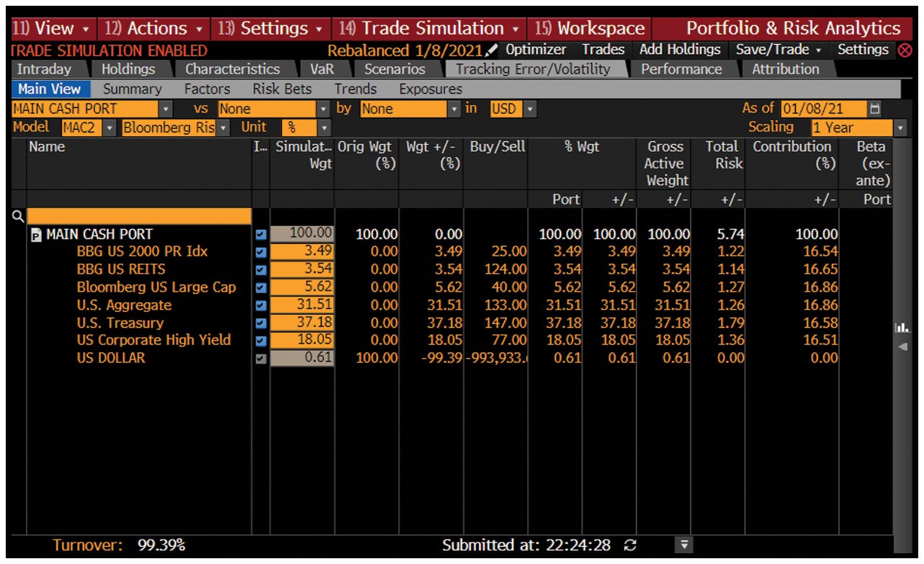The width and height of the screenshot is (924, 564).
Task: Click the pencil icon beside Rebalanced date
Action: point(492,50)
